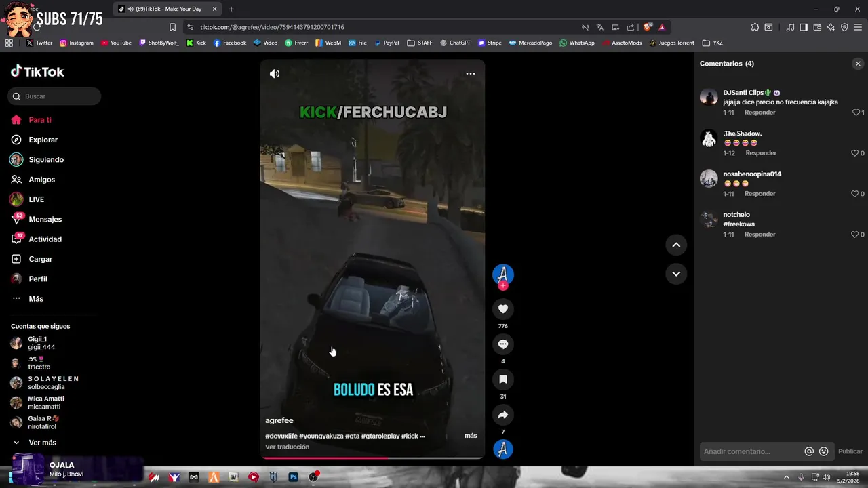
Task: Open micaamatti followed account
Action: point(45,403)
